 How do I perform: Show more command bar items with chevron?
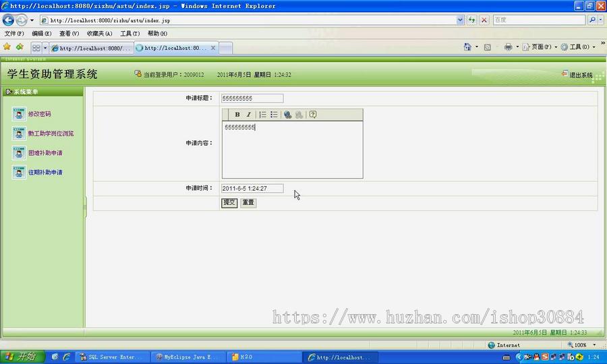click(x=603, y=42)
